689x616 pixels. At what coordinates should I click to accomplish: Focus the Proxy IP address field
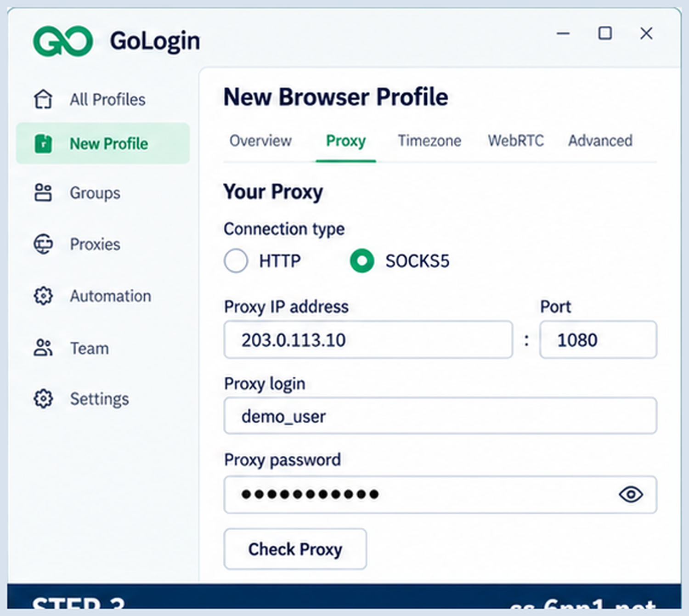tap(368, 339)
